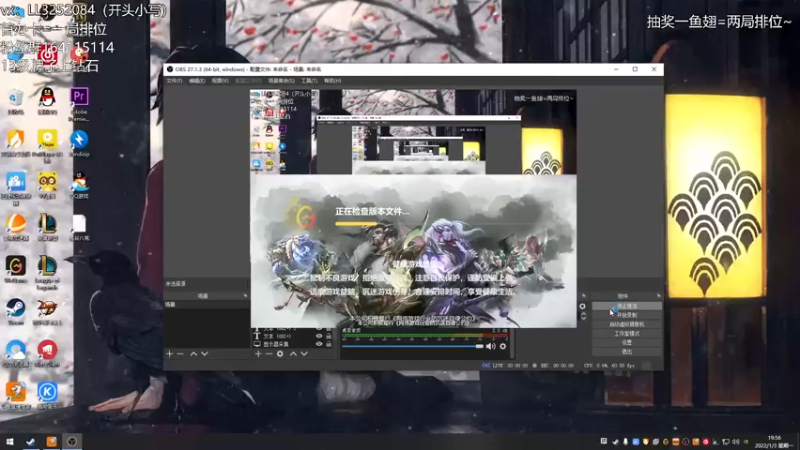Toggle the lock of the 显示器采集 source
This screenshot has width=800, height=450.
[329, 344]
